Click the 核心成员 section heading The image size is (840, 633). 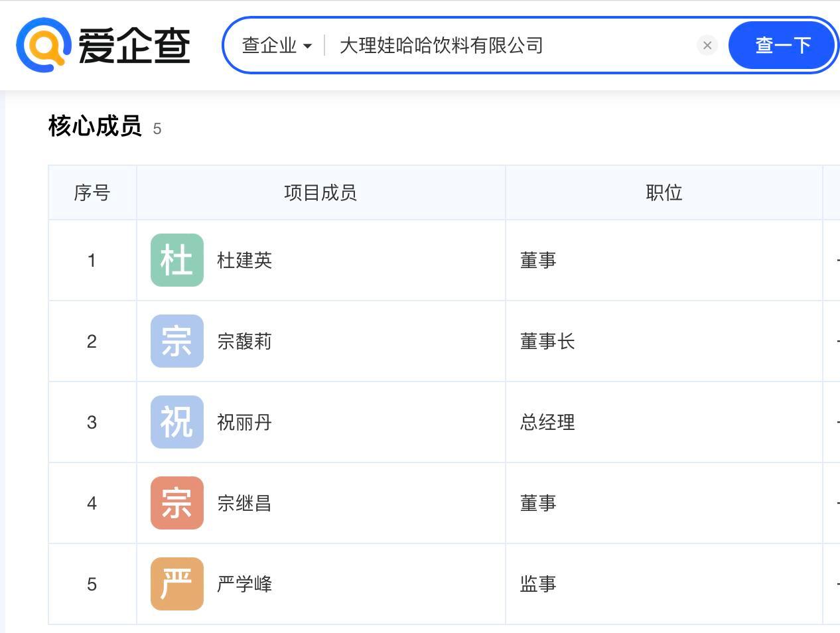click(x=95, y=126)
